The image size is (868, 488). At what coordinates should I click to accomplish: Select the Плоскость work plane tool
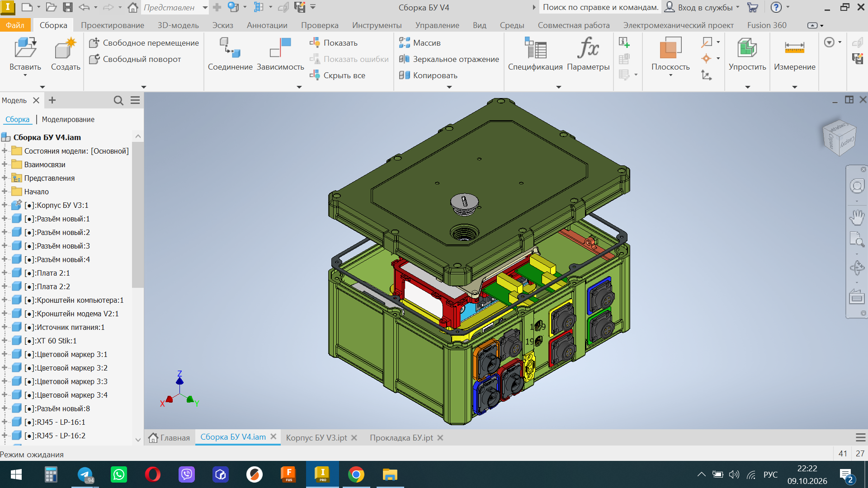[x=670, y=53]
